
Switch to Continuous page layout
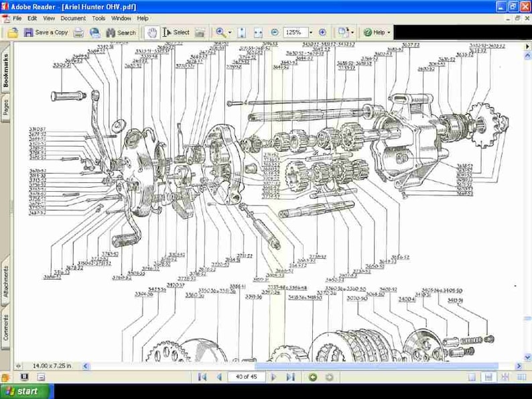pyautogui.click(x=488, y=378)
